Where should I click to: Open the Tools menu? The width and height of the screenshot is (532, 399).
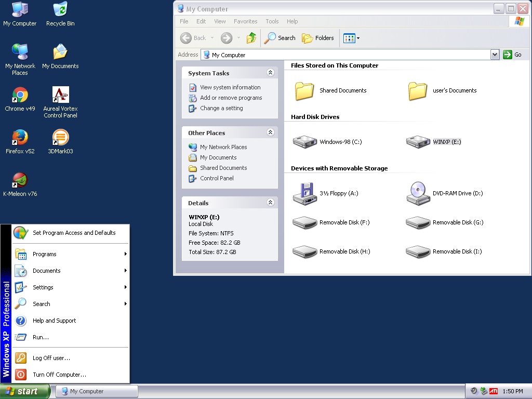coord(272,21)
